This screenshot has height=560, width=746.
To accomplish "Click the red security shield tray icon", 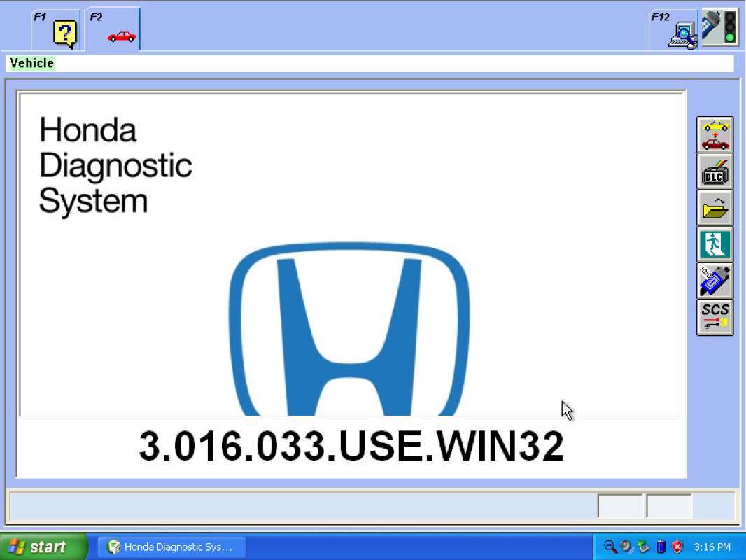I will pos(677,547).
